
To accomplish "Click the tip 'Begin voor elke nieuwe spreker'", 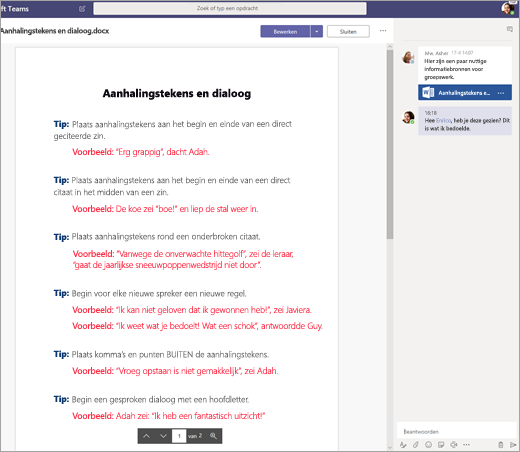I will pos(150,294).
